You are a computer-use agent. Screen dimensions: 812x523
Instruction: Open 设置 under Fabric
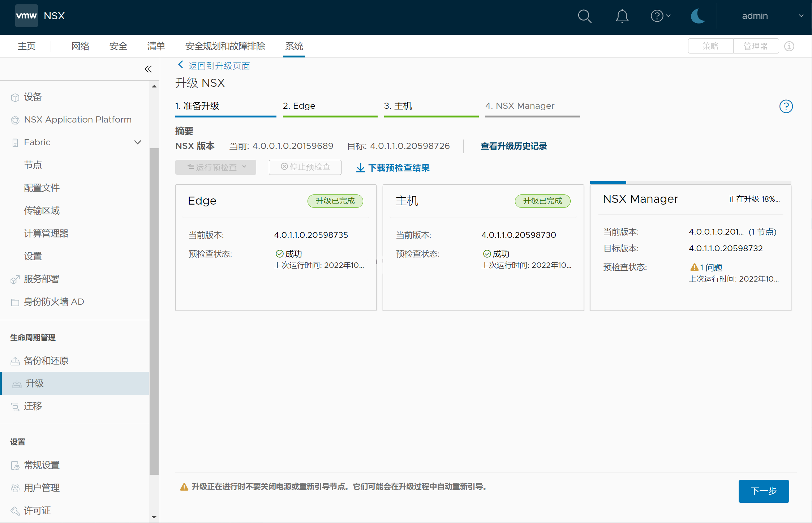pos(33,256)
